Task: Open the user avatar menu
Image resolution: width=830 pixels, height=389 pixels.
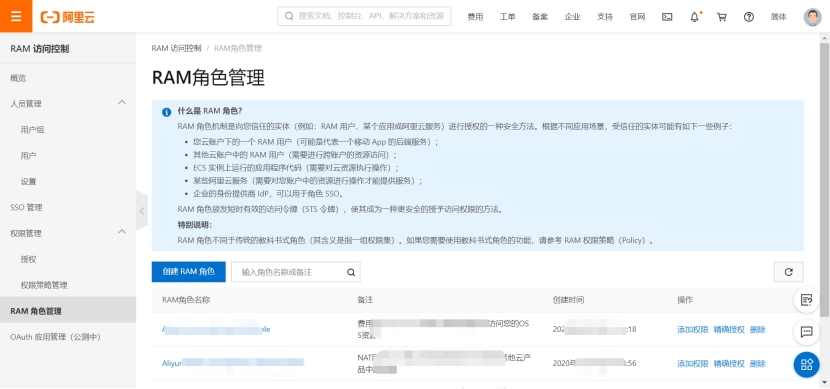Action: pyautogui.click(x=812, y=17)
